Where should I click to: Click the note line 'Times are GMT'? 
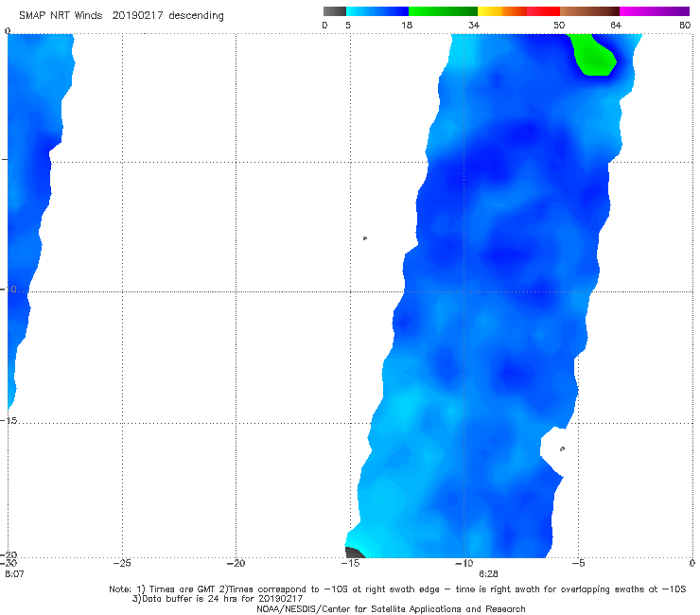click(397, 589)
